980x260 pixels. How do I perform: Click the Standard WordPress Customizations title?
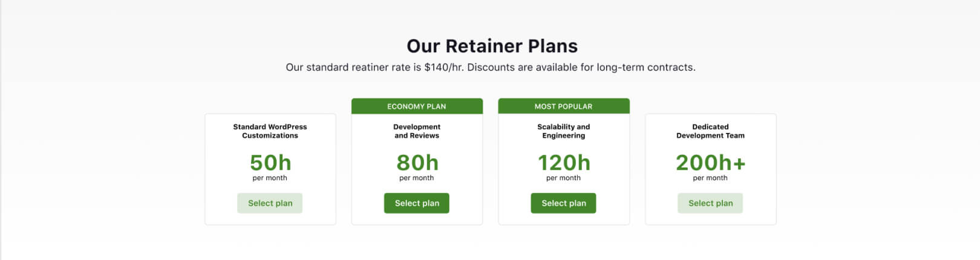click(270, 131)
